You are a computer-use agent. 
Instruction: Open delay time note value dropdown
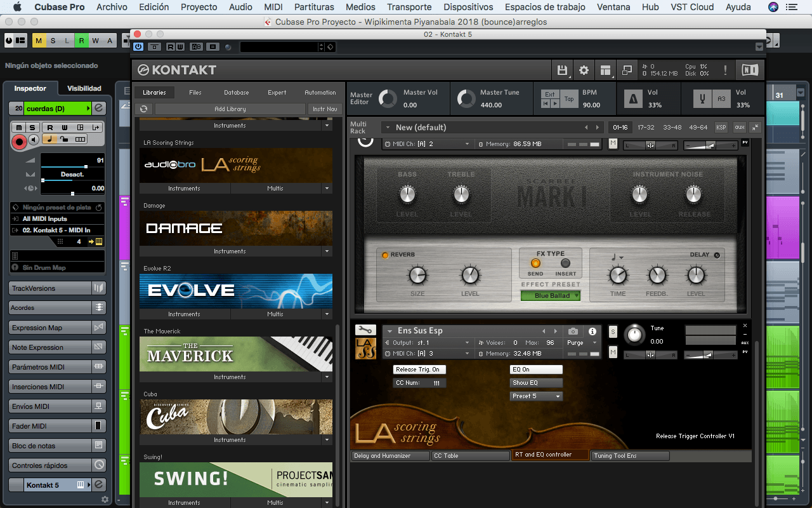[617, 257]
